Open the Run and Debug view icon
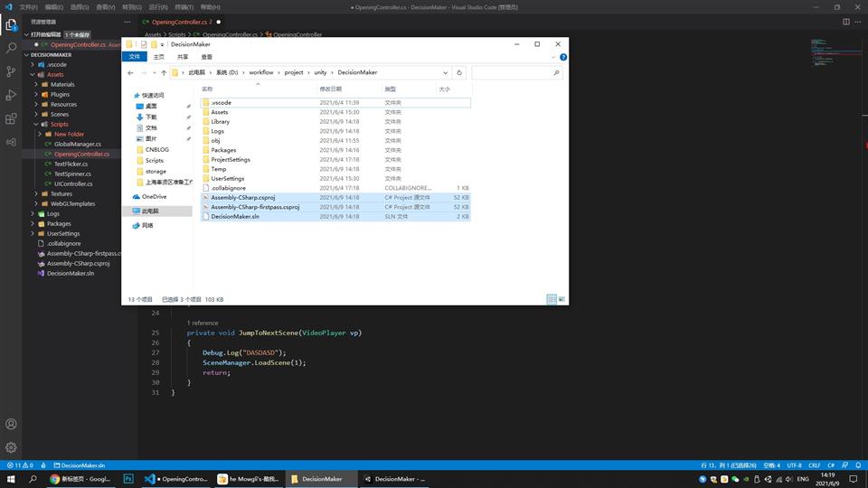868x488 pixels. click(x=11, y=95)
